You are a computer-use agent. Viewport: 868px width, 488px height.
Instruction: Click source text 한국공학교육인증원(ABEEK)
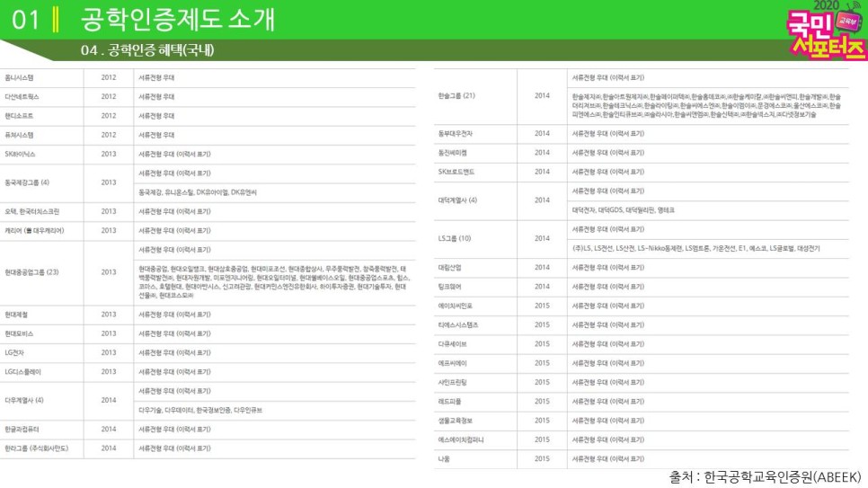point(783,477)
